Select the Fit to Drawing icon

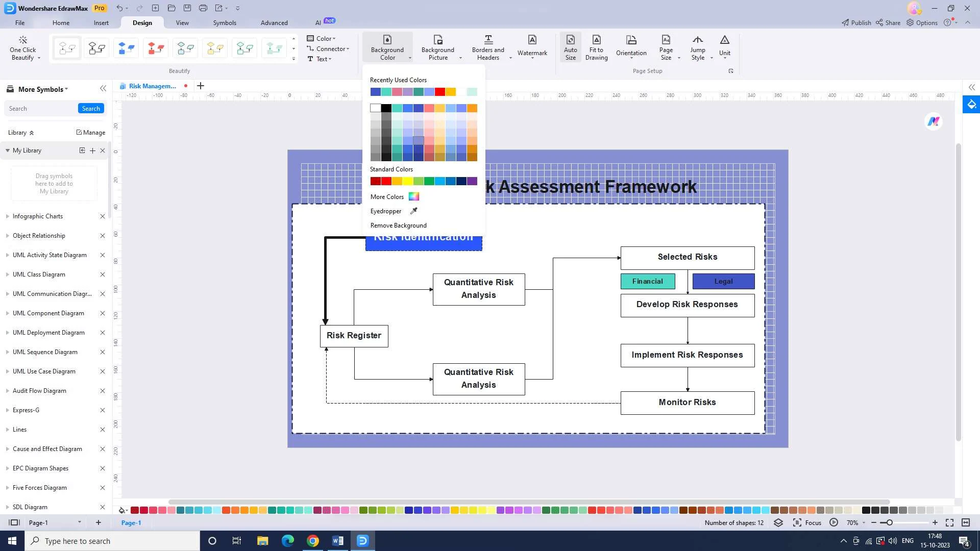596,47
